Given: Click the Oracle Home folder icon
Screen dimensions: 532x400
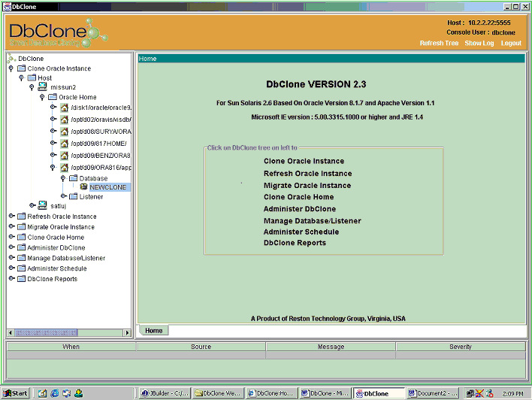Looking at the screenshot, I should (53, 97).
